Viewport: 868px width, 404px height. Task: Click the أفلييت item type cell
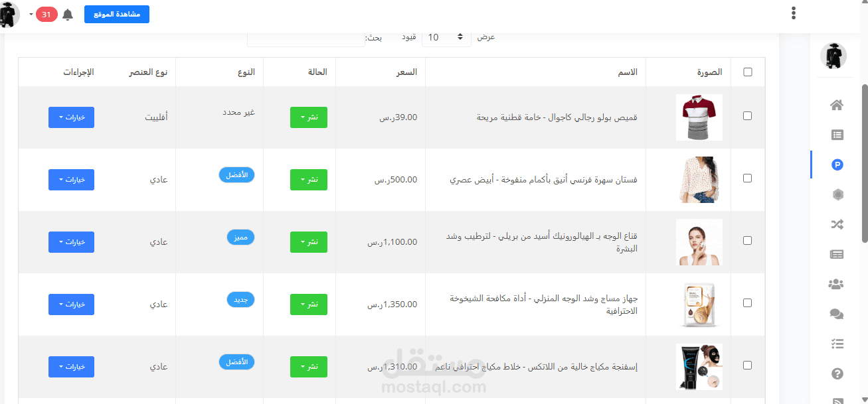(156, 117)
